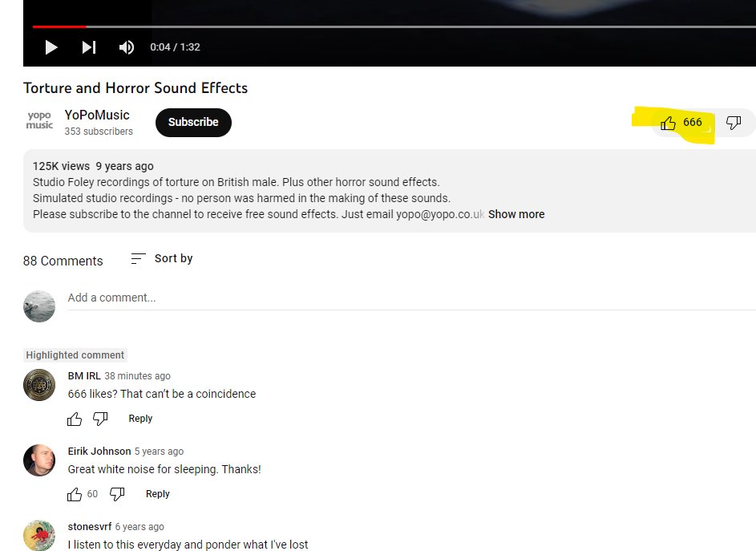Image resolution: width=756 pixels, height=551 pixels.
Task: Open your profile avatar beside comment box
Action: click(39, 306)
